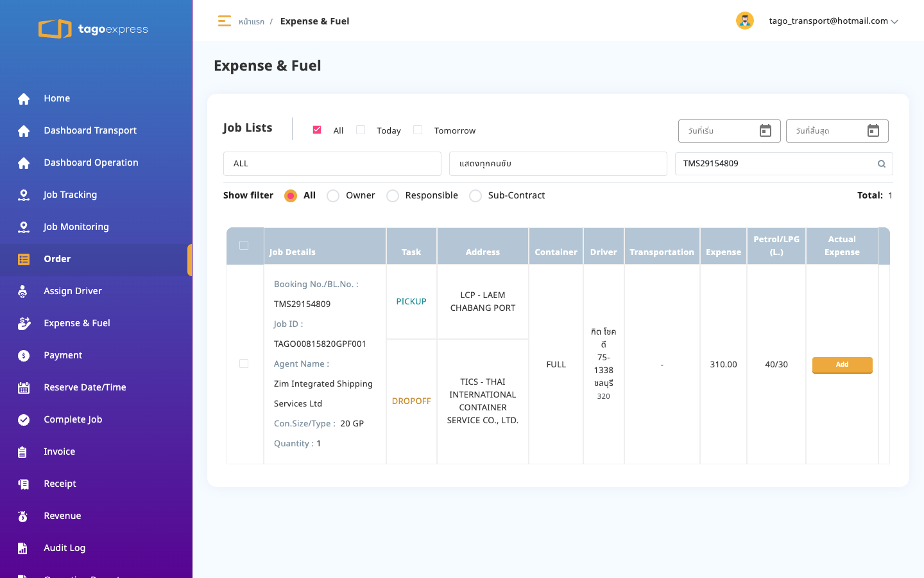This screenshot has height=578, width=924.
Task: Click the Actual Expense column header
Action: (x=842, y=246)
